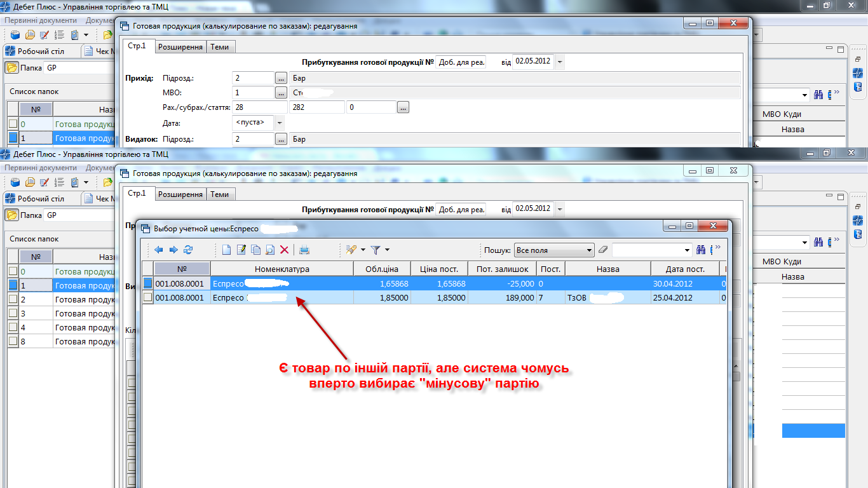Image resolution: width=868 pixels, height=488 pixels.
Task: Clear search with eraser icon near Пошук
Action: click(x=604, y=250)
